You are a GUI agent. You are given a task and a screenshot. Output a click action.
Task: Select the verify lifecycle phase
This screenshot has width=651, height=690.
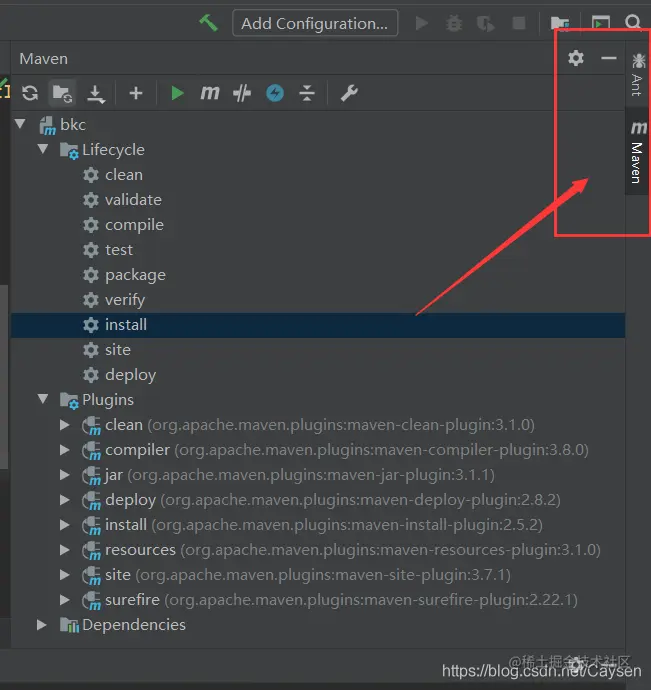coord(125,300)
